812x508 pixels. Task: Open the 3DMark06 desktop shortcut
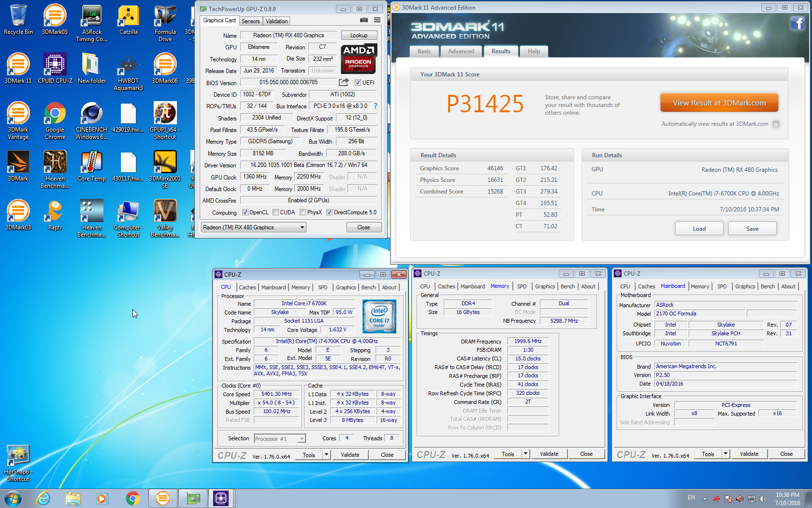[165, 68]
